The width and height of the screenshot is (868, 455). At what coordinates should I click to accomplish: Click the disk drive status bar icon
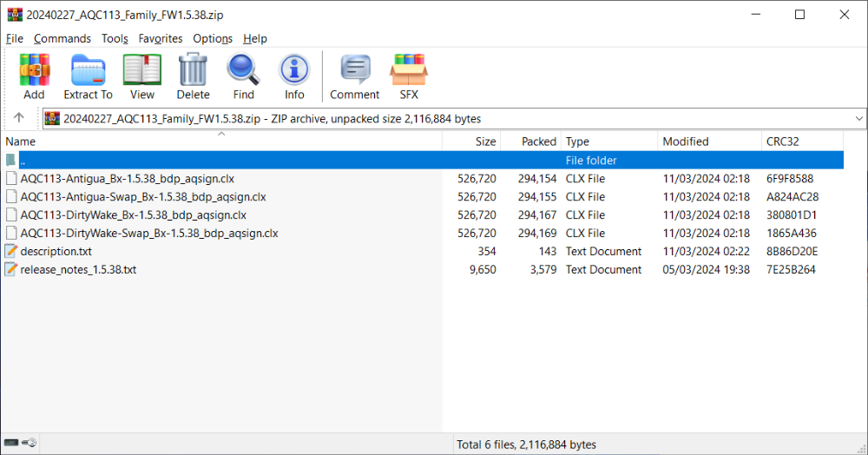[x=12, y=444]
